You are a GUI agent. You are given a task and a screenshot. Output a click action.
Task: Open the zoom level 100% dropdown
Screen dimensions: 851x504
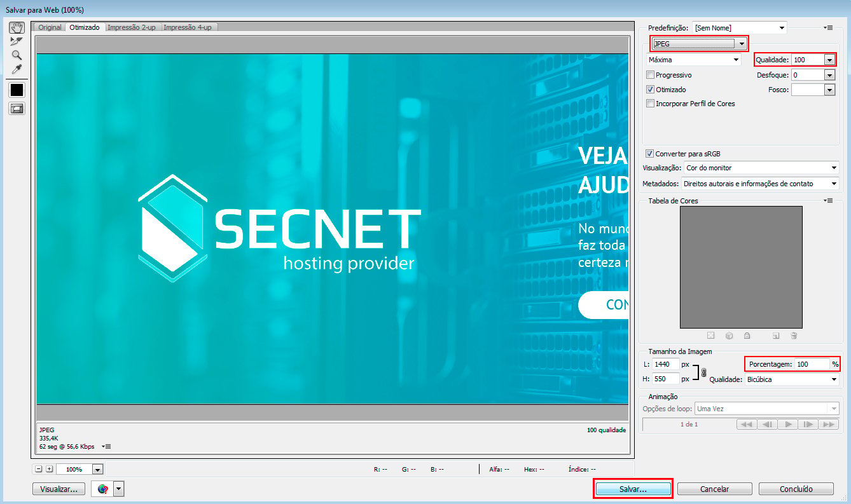(x=98, y=470)
